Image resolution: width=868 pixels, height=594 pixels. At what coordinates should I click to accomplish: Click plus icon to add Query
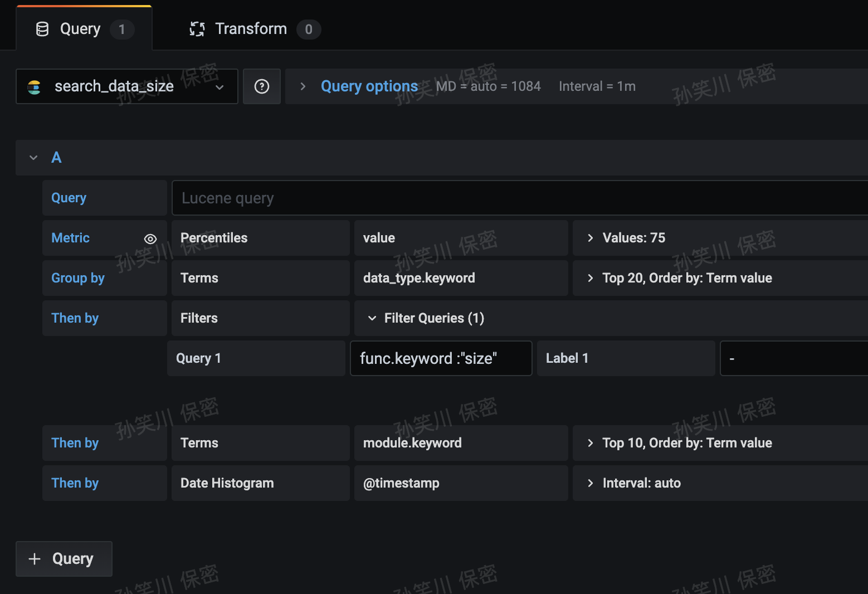pos(35,559)
